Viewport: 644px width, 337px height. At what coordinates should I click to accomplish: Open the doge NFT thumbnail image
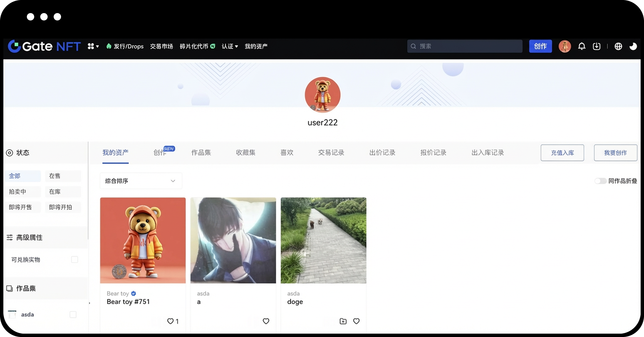(323, 240)
